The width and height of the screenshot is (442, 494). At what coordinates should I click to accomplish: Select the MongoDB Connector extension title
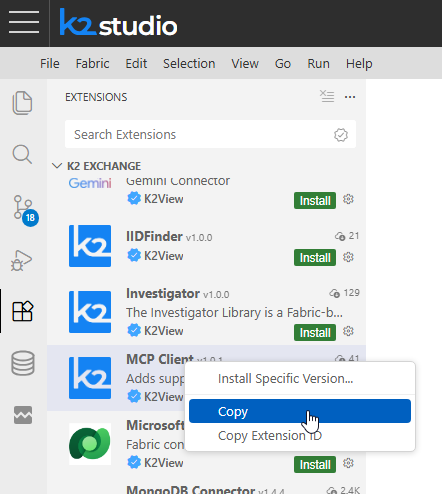[x=191, y=489]
